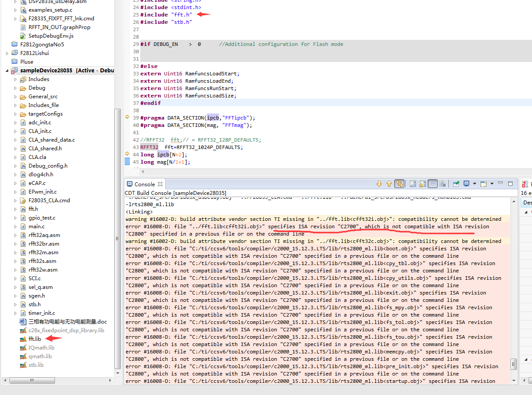This screenshot has width=532, height=395.
Task: Select CLA.cla file
Action: click(37, 157)
